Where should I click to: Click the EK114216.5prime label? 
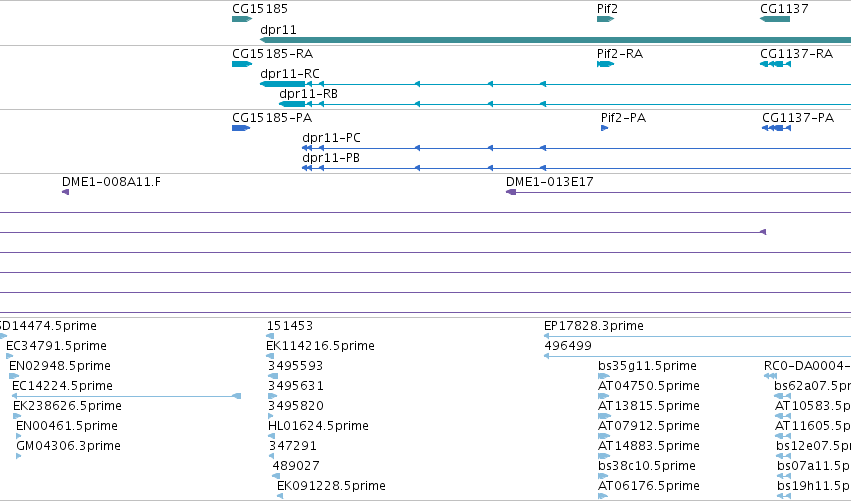320,346
